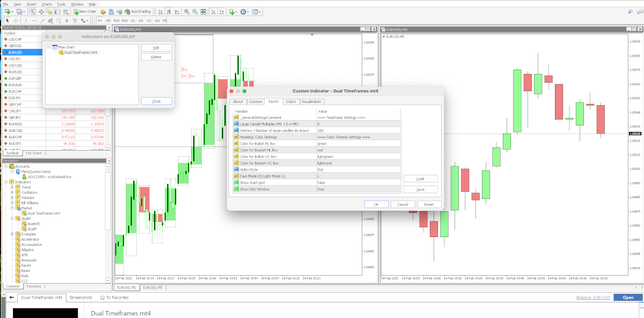Expand the Bill Williams tree node
This screenshot has height=318, width=644.
[x=12, y=203]
